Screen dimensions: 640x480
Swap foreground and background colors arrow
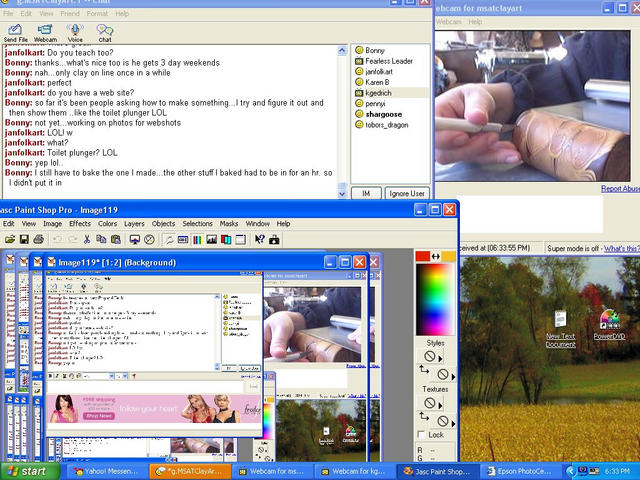[x=436, y=256]
